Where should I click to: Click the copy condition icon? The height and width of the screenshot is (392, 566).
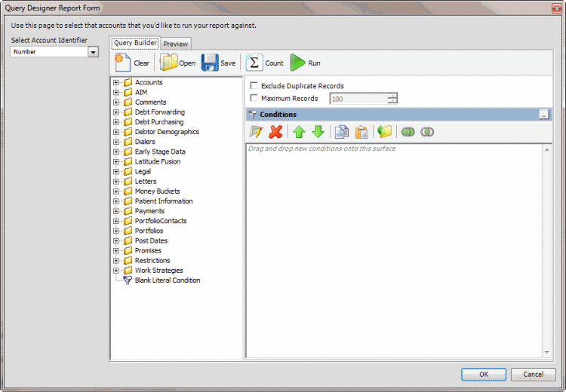[341, 132]
